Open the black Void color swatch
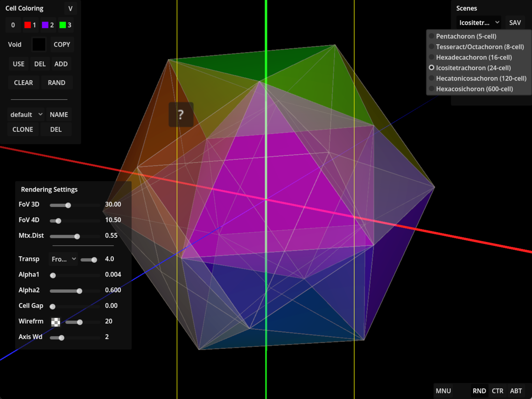The image size is (532, 399). [x=39, y=45]
